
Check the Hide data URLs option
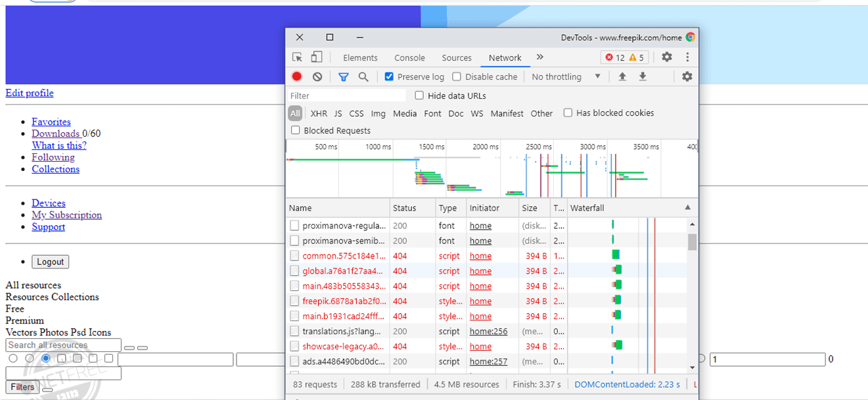(419, 96)
